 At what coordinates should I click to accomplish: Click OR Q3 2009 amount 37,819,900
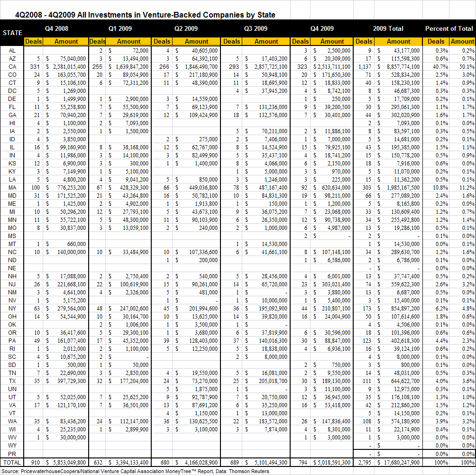274,333
